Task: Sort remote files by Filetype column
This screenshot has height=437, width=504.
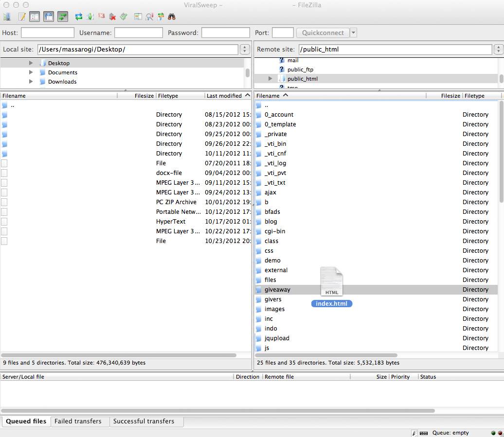Action: click(x=482, y=96)
